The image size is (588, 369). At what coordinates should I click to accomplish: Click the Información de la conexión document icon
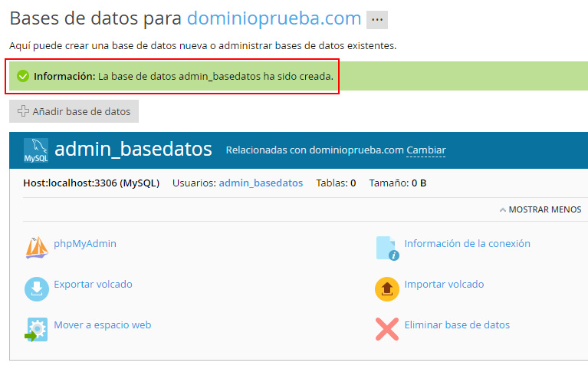[x=387, y=248]
